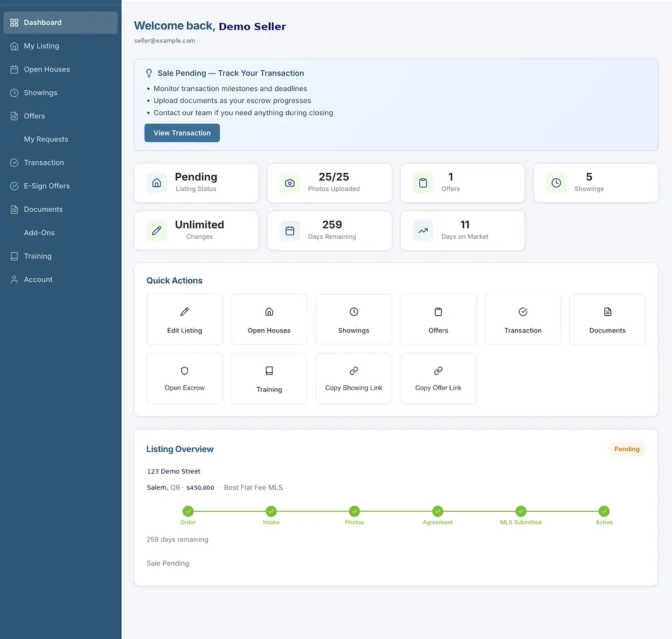This screenshot has width=672, height=639.
Task: Open Dashboard in the sidebar
Action: (61, 23)
